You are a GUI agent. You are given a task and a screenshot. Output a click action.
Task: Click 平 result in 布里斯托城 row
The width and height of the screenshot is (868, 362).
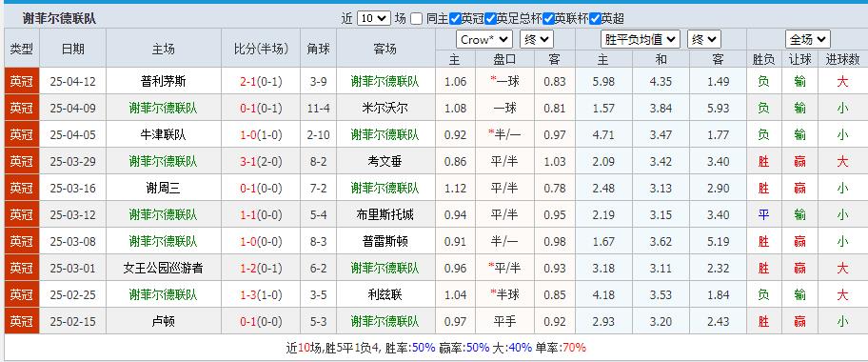(x=764, y=214)
